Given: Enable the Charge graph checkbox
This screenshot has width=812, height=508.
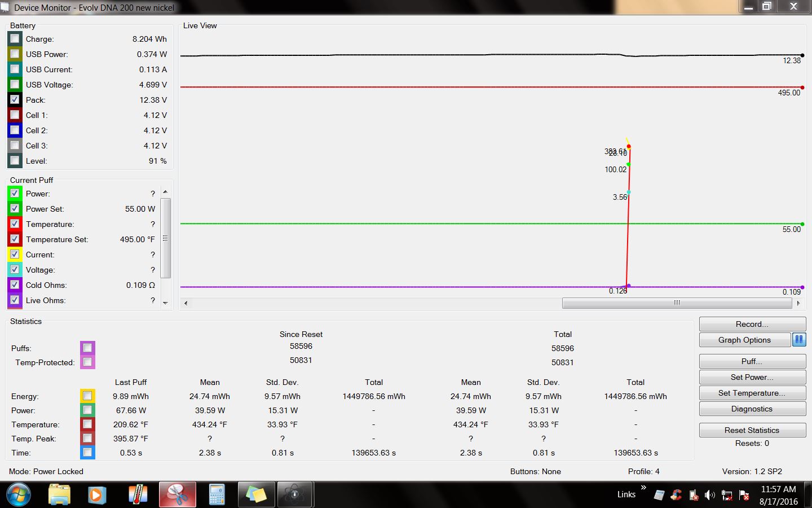Looking at the screenshot, I should click(15, 39).
